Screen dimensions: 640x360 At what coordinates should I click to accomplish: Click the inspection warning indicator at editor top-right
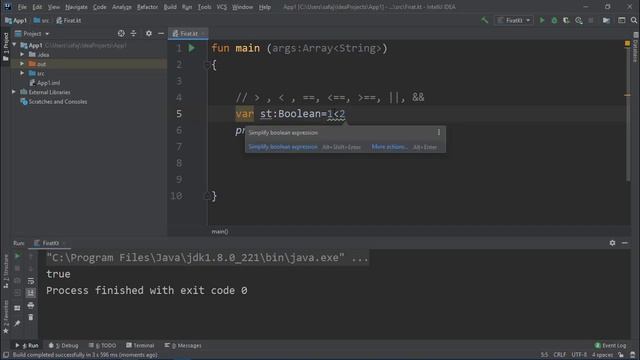pyautogui.click(x=627, y=43)
